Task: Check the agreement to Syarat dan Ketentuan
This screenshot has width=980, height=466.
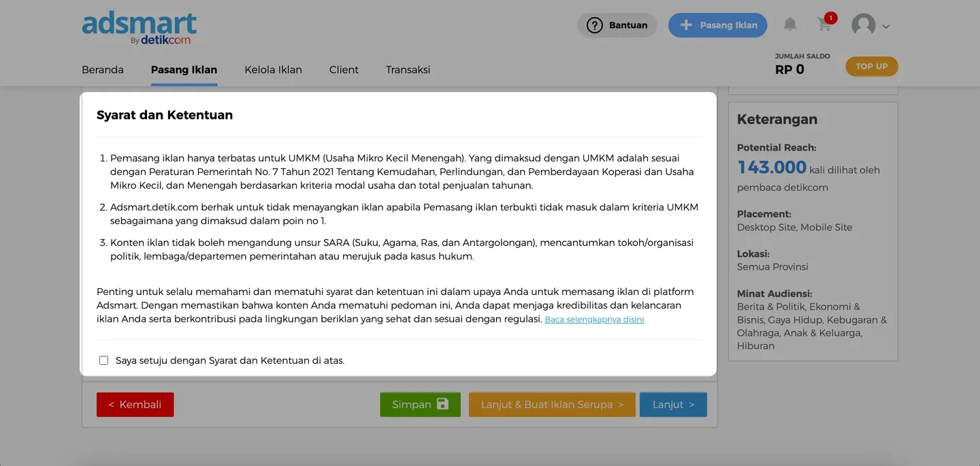Action: click(x=103, y=360)
